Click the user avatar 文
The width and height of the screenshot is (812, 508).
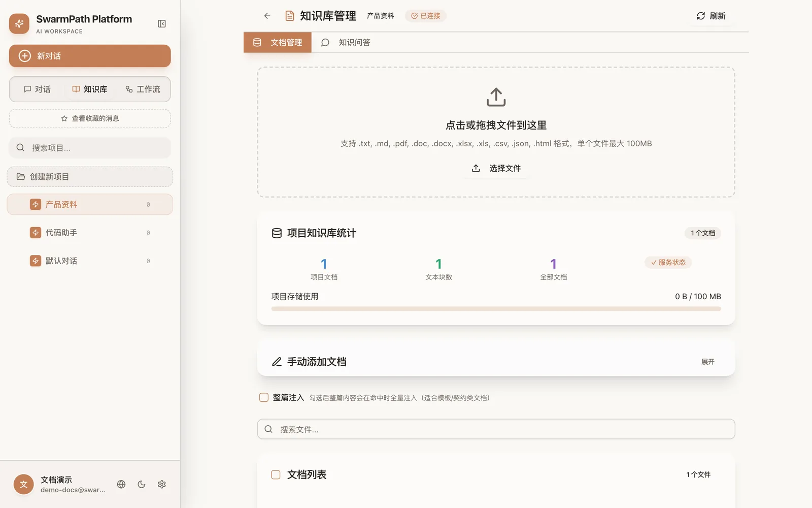click(23, 484)
